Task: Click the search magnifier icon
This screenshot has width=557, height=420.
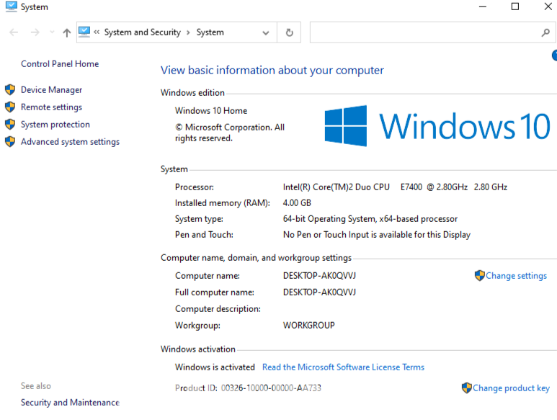Action: (545, 33)
